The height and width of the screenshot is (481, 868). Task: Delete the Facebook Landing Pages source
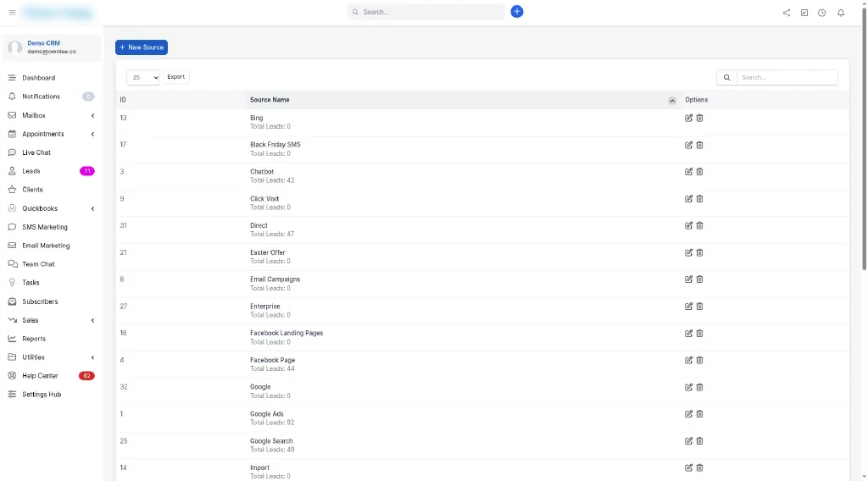(x=699, y=334)
